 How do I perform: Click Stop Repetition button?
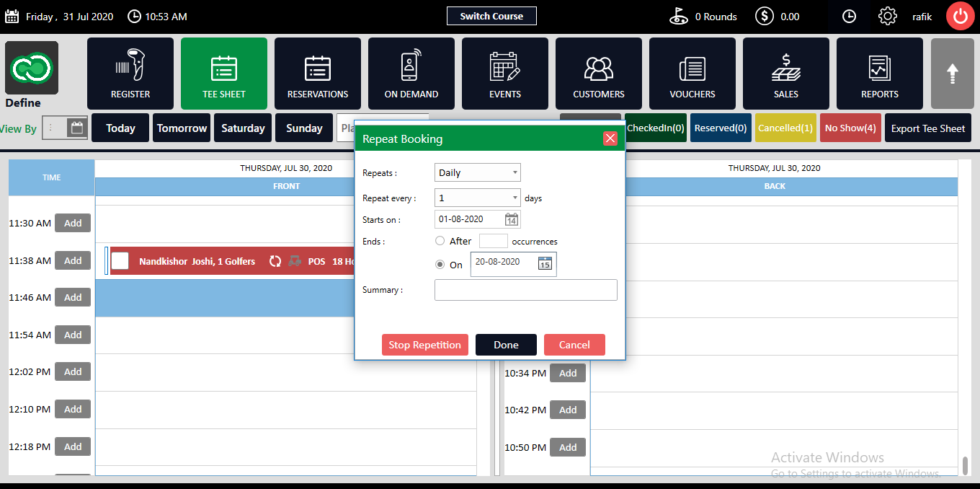[x=425, y=345]
